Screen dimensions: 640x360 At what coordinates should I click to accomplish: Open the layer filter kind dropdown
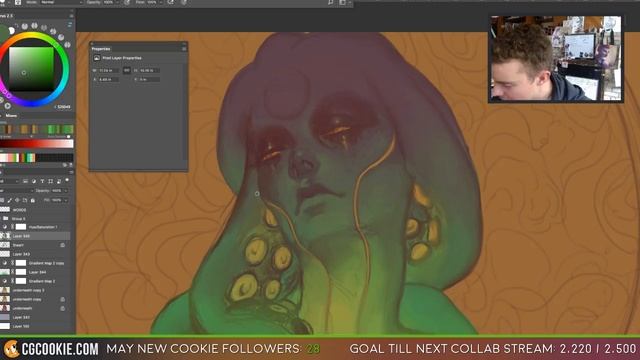pyautogui.click(x=9, y=181)
